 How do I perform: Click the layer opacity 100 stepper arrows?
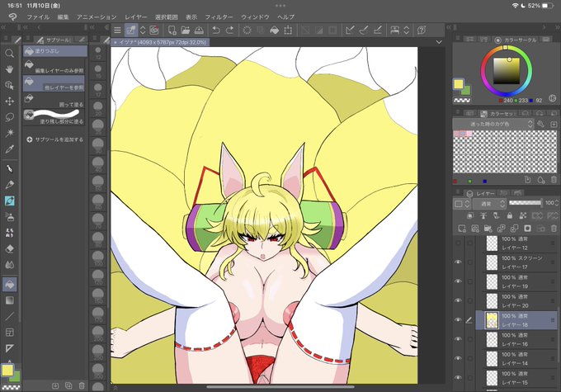556,203
